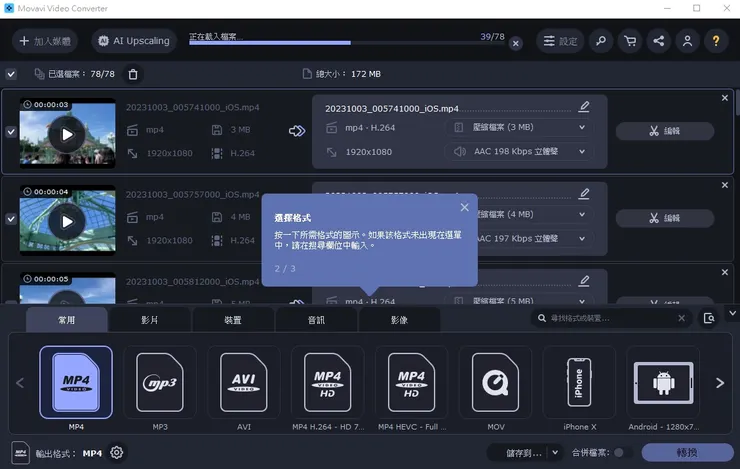Show more formats with right arrow

720,383
